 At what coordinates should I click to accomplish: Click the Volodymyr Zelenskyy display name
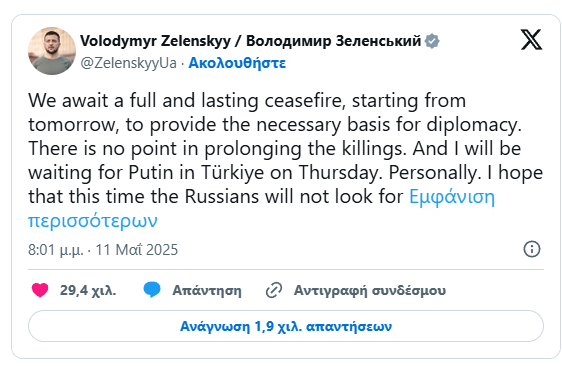(x=155, y=41)
